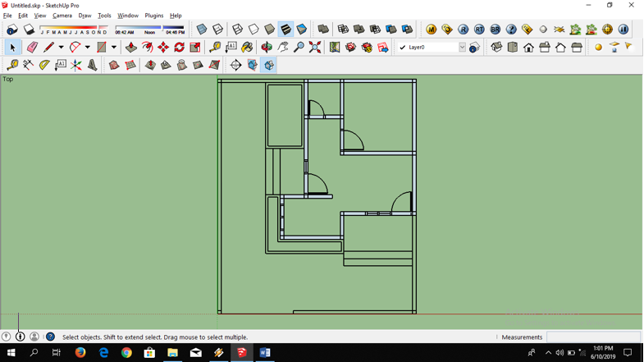The width and height of the screenshot is (644, 362).
Task: Open the Plugins menu
Action: point(153,16)
